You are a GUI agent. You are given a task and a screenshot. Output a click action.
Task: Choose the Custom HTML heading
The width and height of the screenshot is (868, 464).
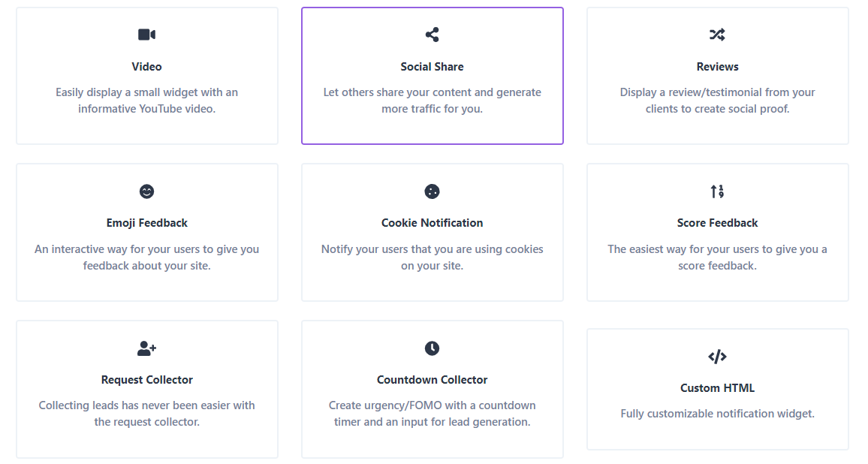(x=717, y=388)
